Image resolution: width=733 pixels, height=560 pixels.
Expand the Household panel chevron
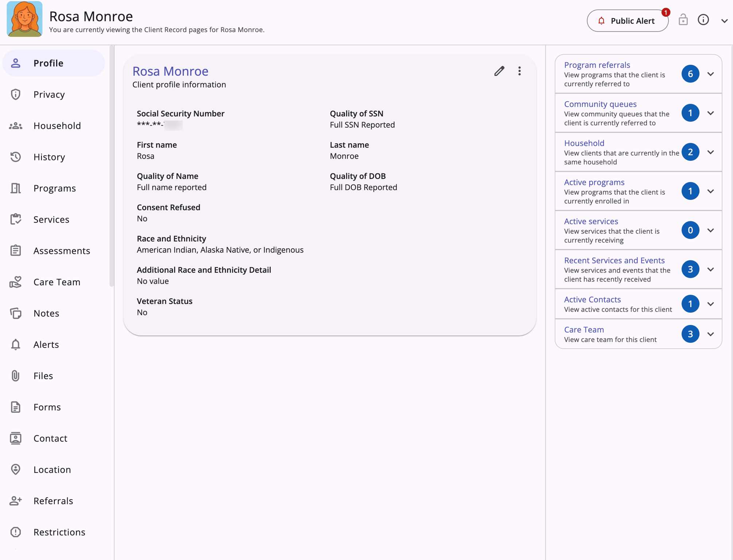coord(711,152)
